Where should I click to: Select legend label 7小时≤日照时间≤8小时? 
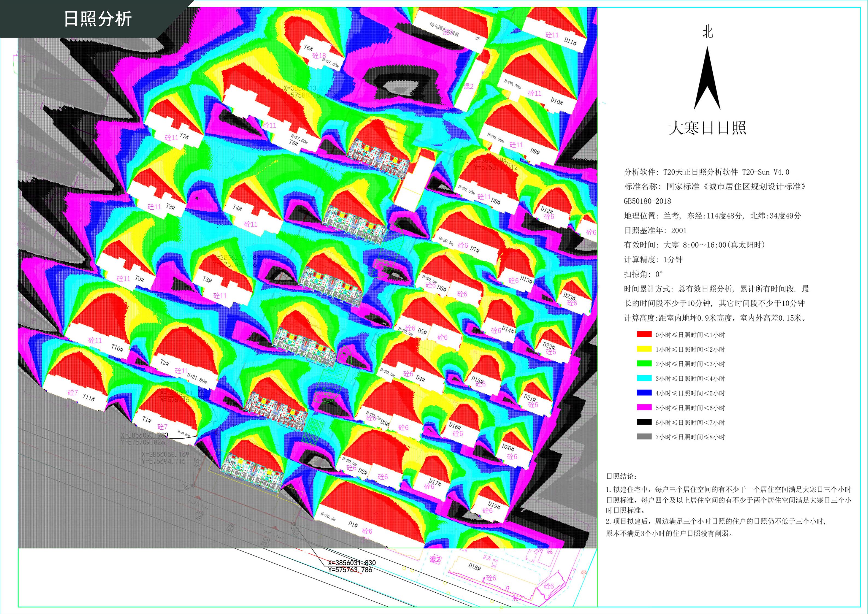point(690,437)
